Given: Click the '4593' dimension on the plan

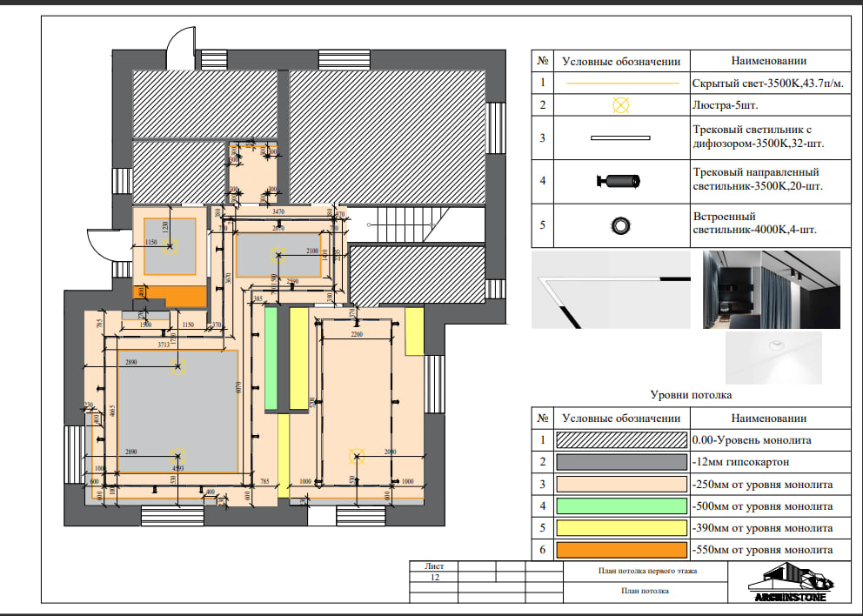Looking at the screenshot, I should coord(177,468).
